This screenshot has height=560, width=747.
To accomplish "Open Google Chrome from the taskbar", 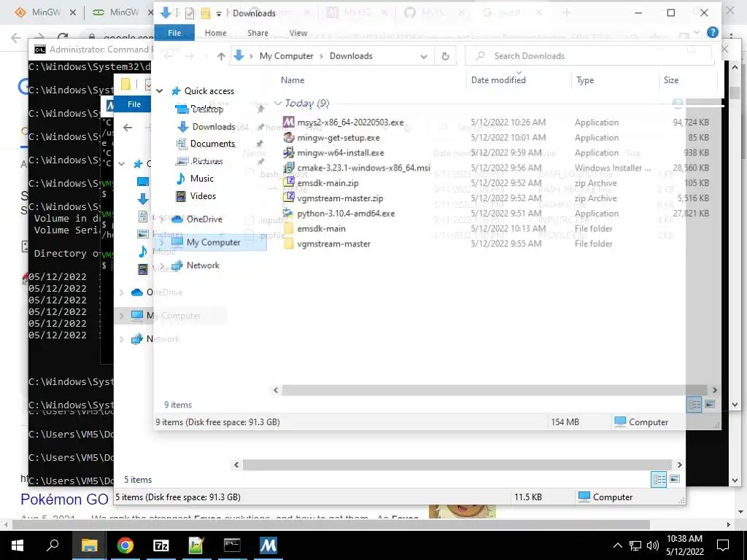I will [x=125, y=545].
